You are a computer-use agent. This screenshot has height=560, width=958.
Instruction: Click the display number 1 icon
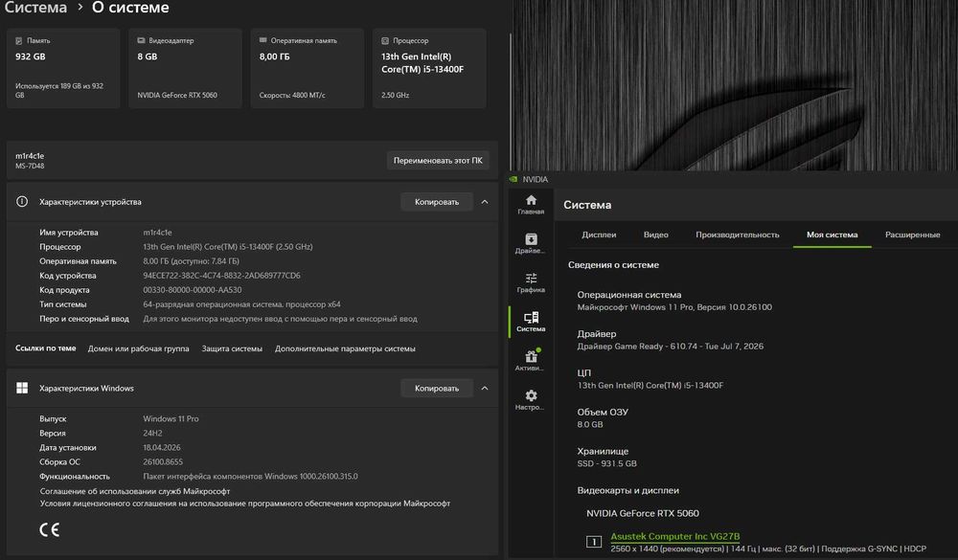[x=593, y=542]
